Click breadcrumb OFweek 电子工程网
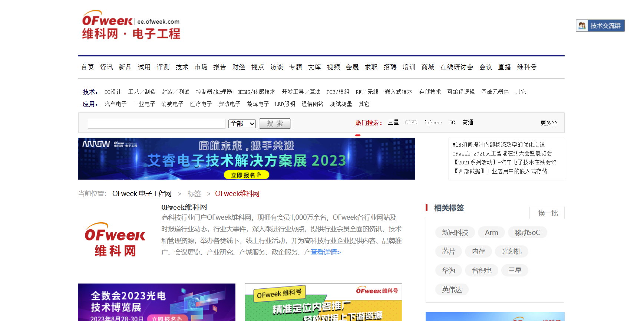Image resolution: width=644 pixels, height=321 pixels. 142,194
